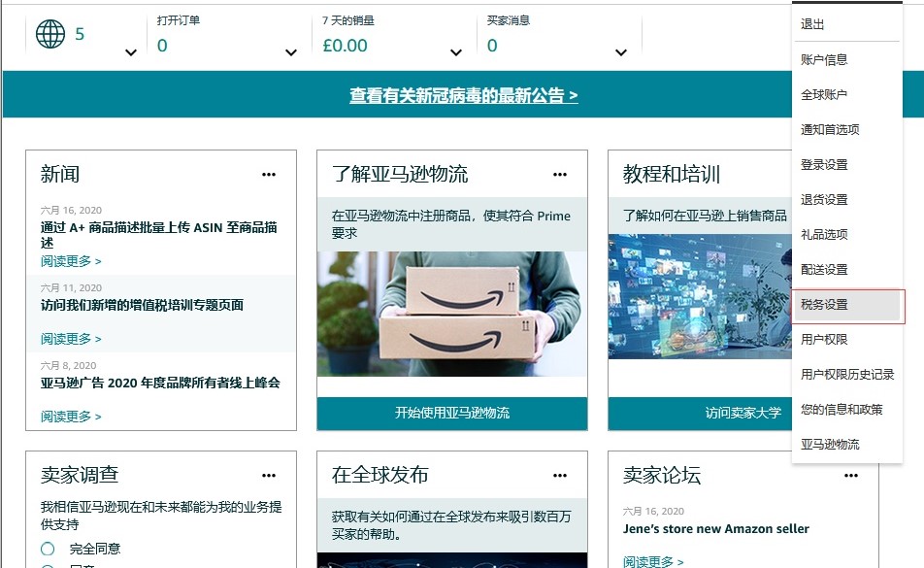
Task: Open headline 访问我们新增的增值税培训专题页面
Action: tap(142, 305)
